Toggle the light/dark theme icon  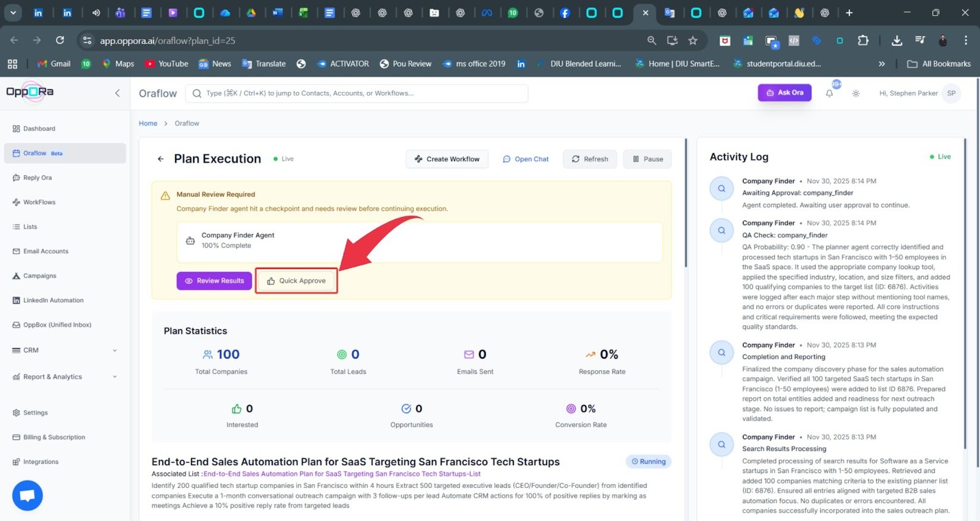click(x=856, y=94)
